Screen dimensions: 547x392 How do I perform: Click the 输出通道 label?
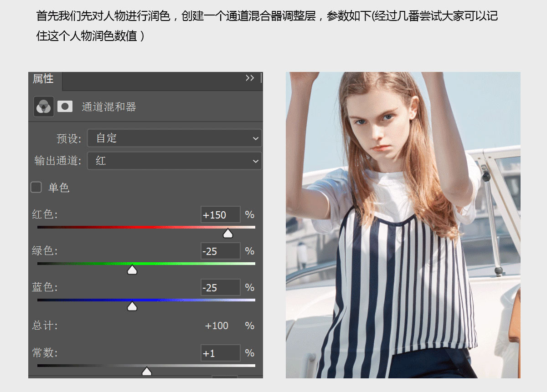pyautogui.click(x=58, y=161)
